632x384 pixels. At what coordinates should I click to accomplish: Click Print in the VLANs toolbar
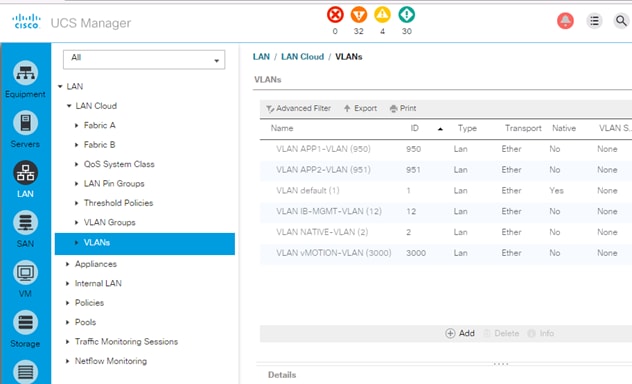[403, 108]
